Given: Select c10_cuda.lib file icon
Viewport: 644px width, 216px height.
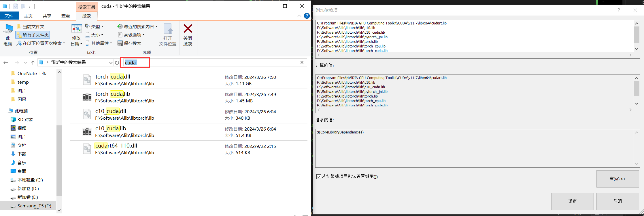Looking at the screenshot, I should [87, 131].
